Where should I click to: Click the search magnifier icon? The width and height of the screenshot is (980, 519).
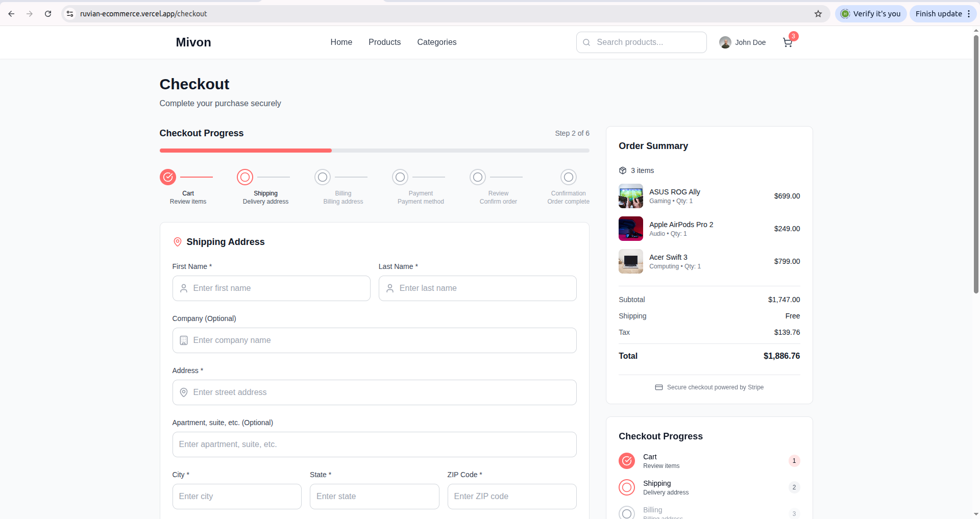(x=586, y=42)
